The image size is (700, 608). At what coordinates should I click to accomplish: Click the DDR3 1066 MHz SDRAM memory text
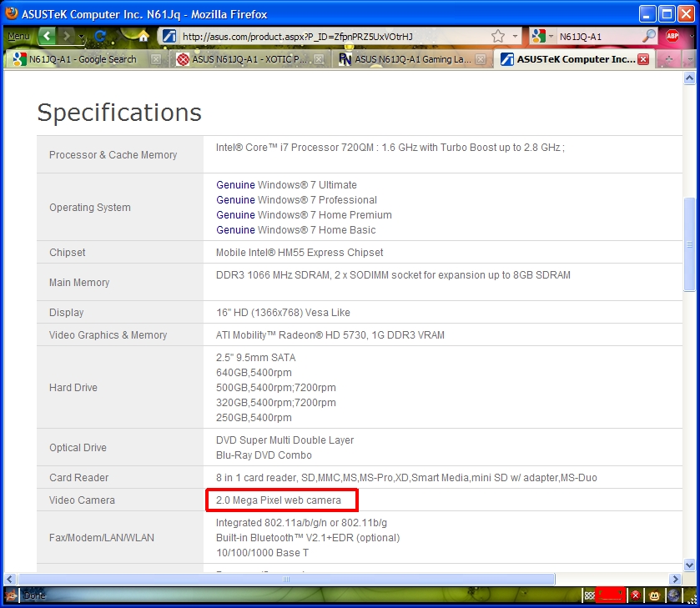click(x=393, y=275)
